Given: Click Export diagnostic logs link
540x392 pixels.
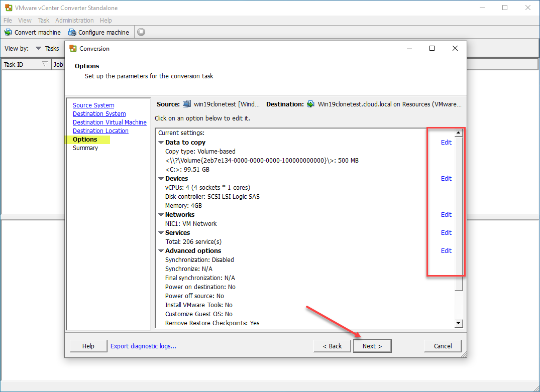Looking at the screenshot, I should point(143,346).
